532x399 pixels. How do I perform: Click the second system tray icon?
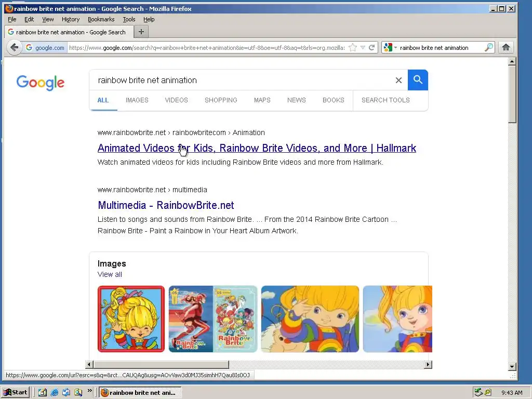point(488,393)
